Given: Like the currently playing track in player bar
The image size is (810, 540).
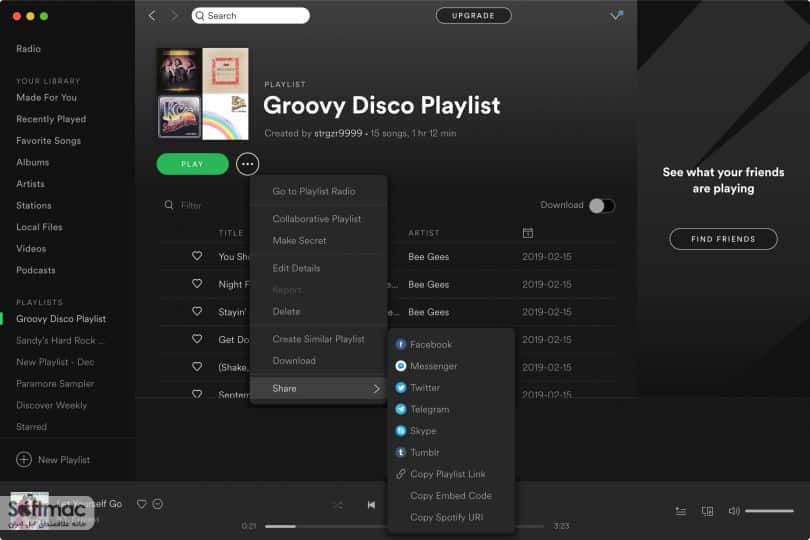Looking at the screenshot, I should click(x=142, y=504).
